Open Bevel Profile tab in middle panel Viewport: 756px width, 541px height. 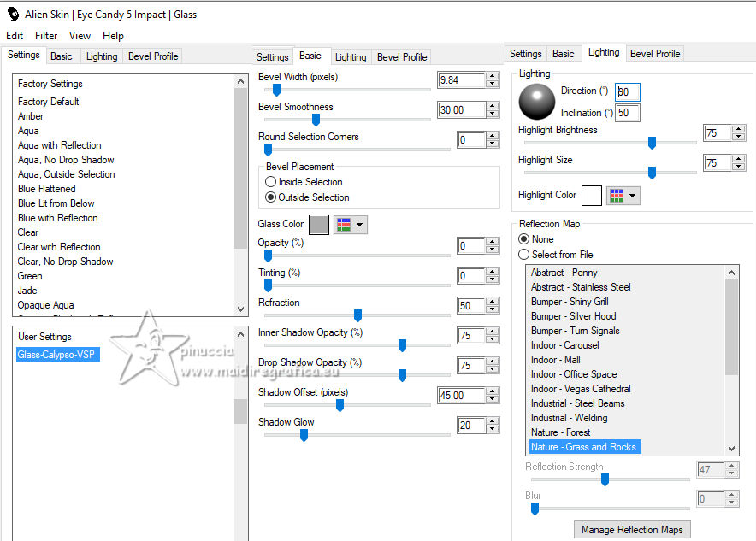402,57
